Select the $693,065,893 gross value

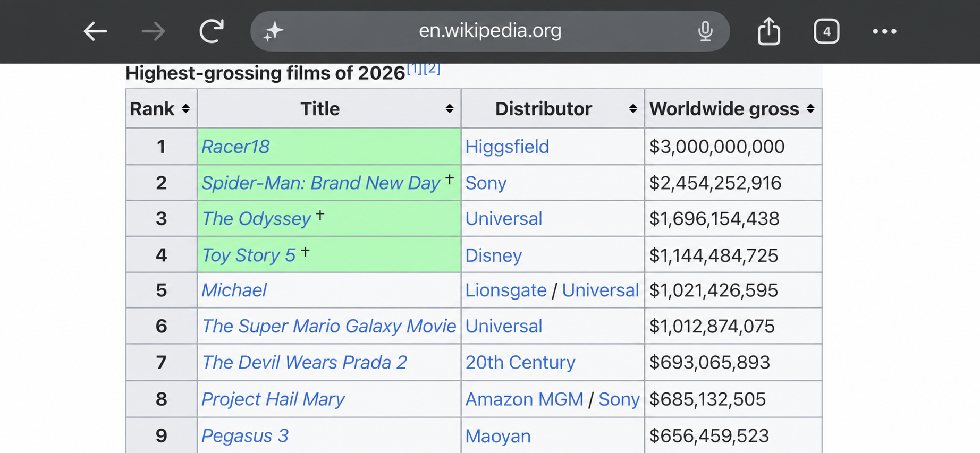[x=709, y=362]
